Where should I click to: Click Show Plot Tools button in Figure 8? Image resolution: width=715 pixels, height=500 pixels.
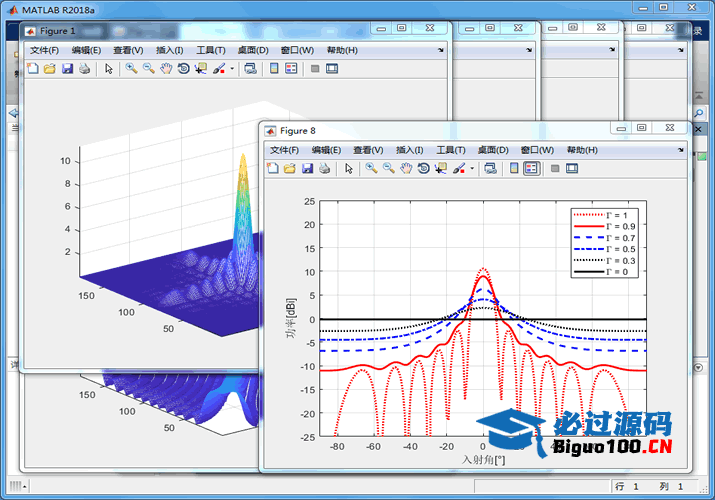click(571, 169)
